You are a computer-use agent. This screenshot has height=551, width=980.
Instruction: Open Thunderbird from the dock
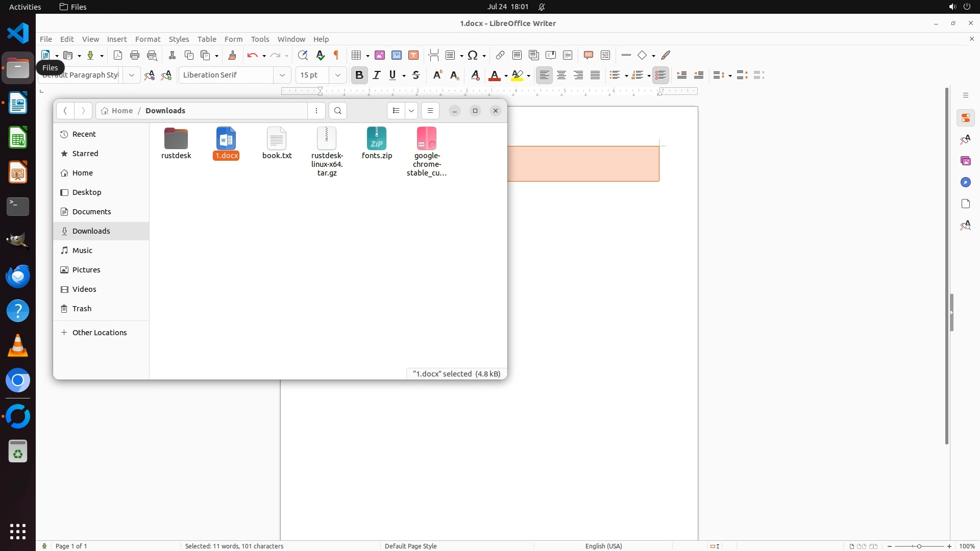(x=18, y=276)
